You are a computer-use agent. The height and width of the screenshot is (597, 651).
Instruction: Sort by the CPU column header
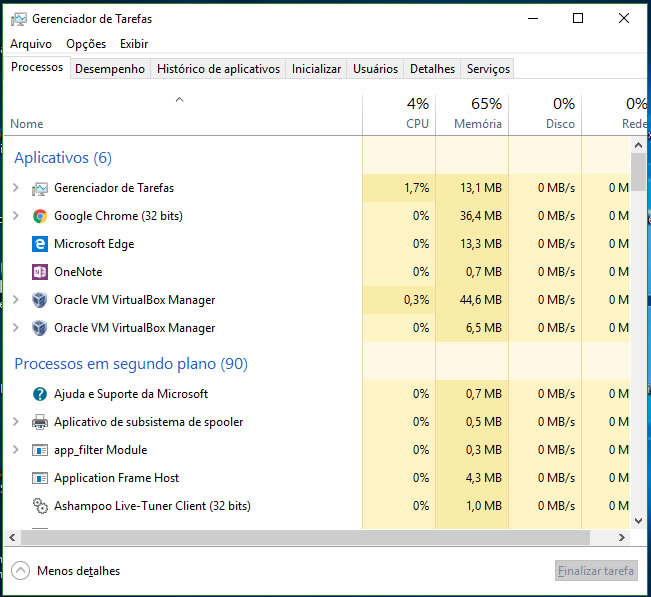point(399,115)
